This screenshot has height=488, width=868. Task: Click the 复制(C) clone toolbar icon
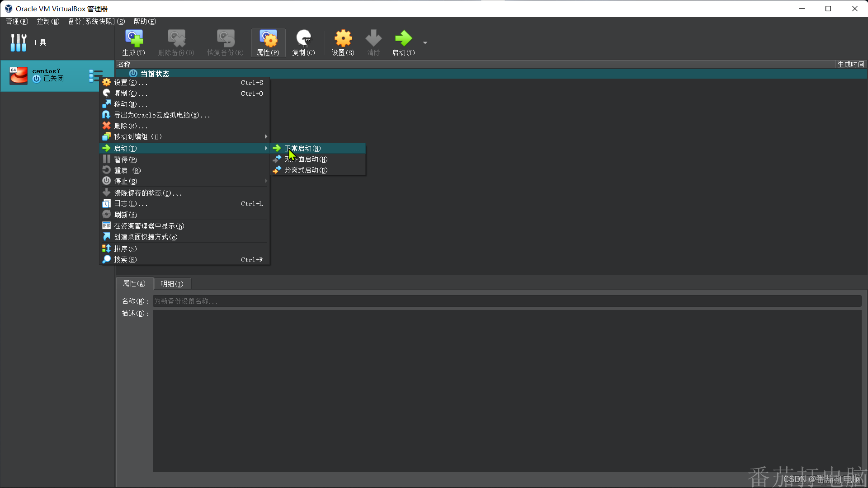pyautogui.click(x=303, y=43)
